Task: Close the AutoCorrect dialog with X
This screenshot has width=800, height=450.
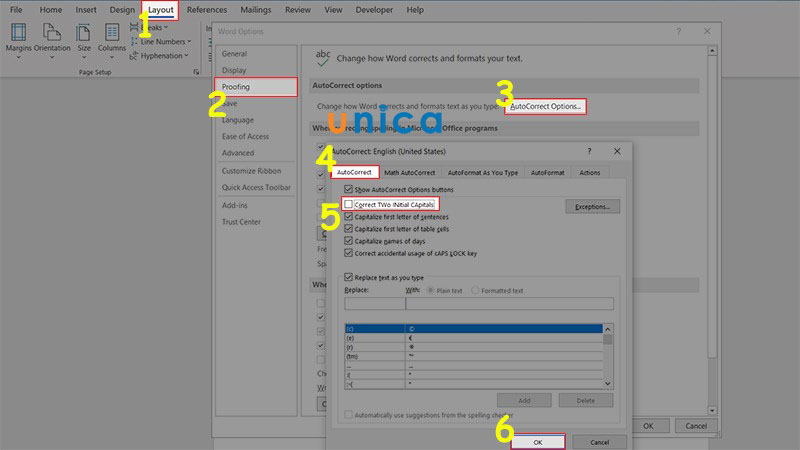Action: tap(616, 151)
